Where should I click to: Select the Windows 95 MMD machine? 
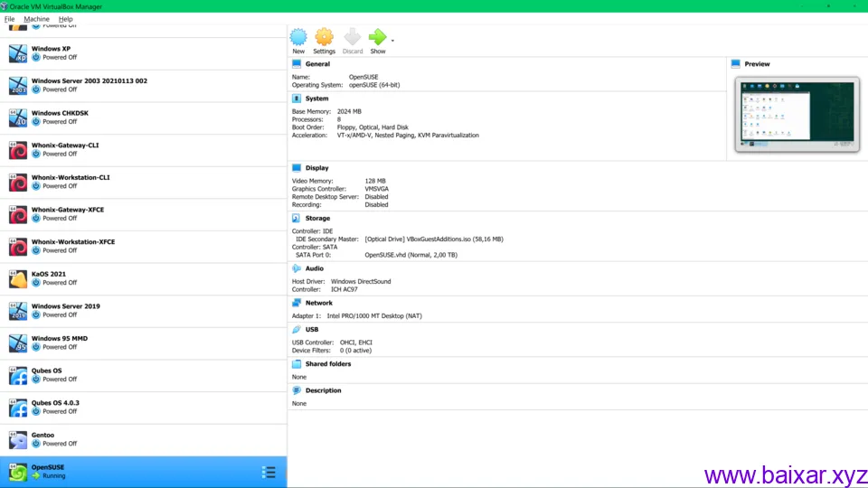point(144,343)
